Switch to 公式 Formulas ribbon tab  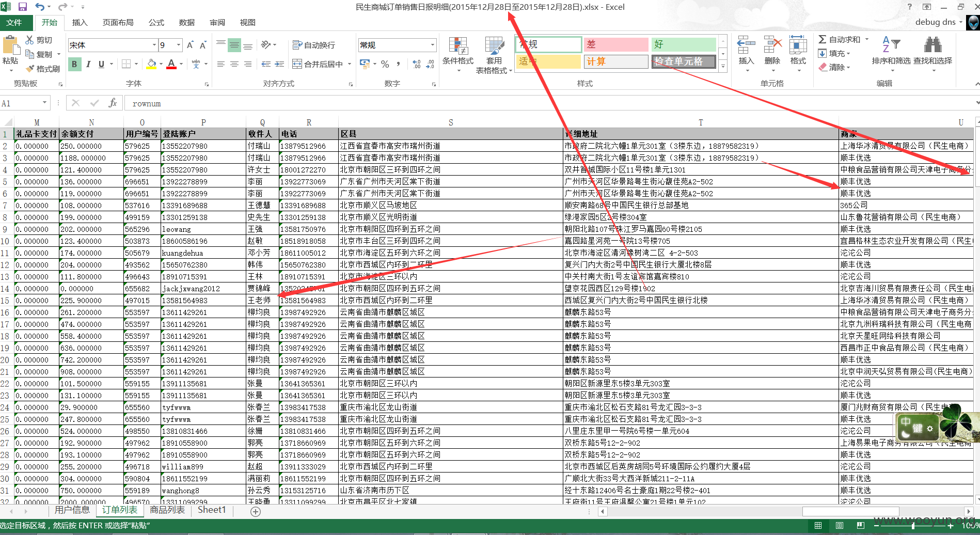point(156,22)
